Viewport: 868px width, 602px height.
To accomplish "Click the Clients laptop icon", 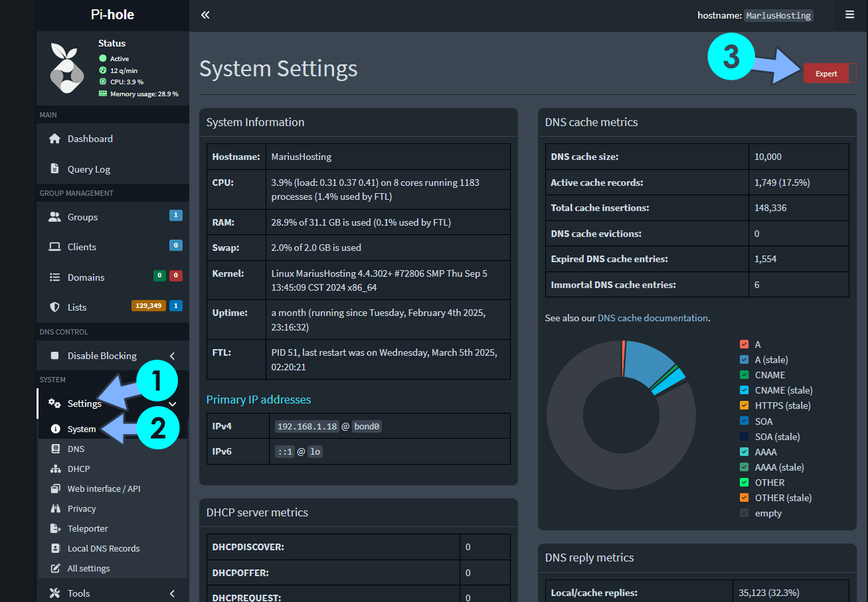I will (x=55, y=247).
